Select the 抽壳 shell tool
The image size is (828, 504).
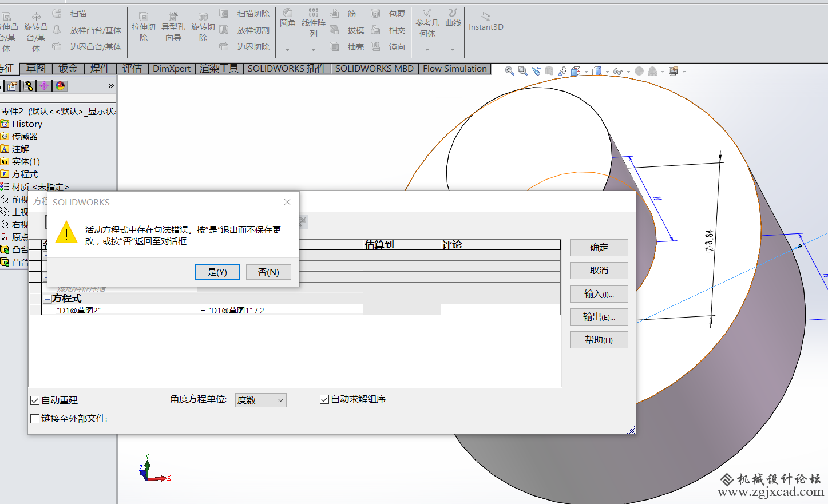[x=347, y=47]
